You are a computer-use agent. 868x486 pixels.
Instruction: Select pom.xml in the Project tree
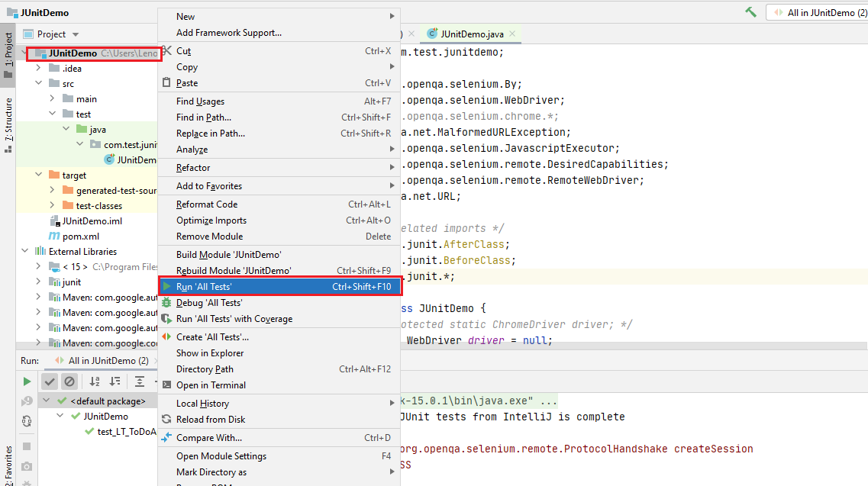(82, 236)
